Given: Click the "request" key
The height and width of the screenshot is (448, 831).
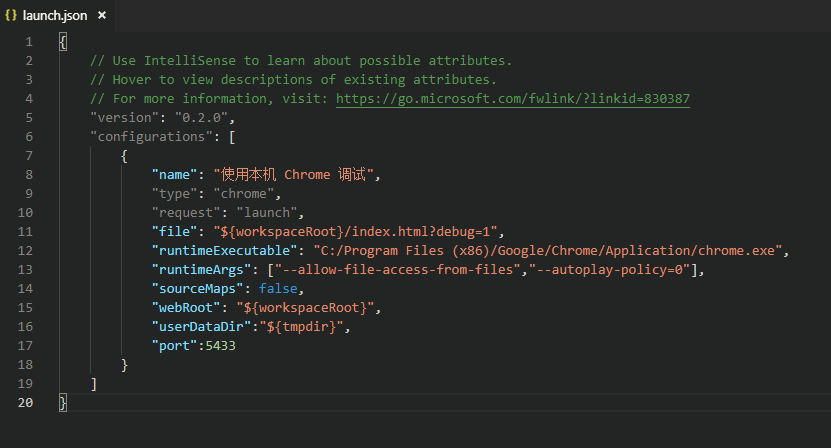Looking at the screenshot, I should point(186,213).
